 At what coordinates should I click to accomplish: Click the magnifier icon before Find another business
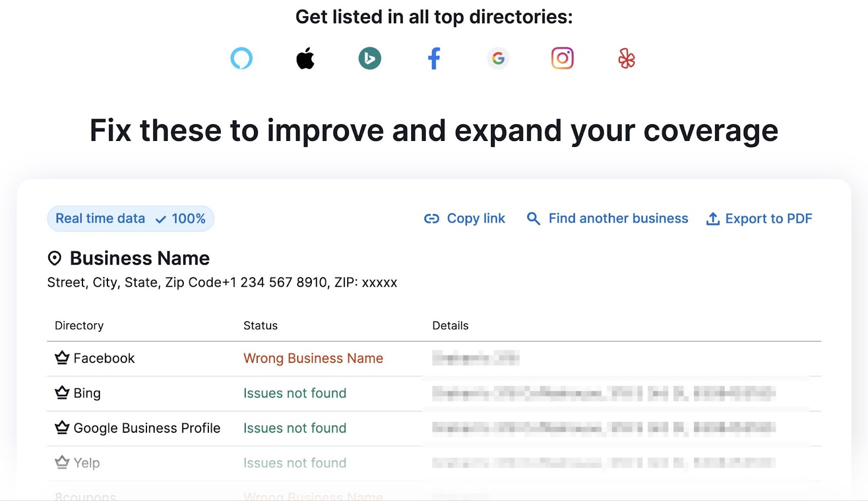coord(533,219)
